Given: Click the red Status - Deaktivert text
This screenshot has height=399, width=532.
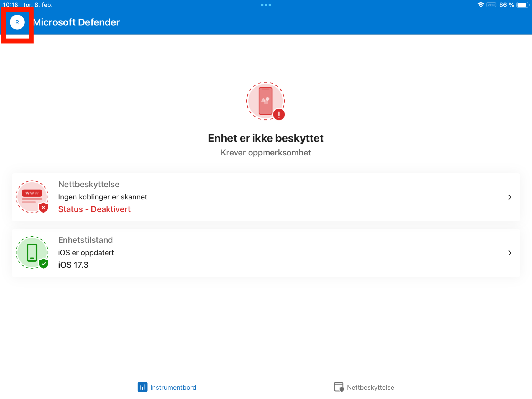Looking at the screenshot, I should (94, 209).
